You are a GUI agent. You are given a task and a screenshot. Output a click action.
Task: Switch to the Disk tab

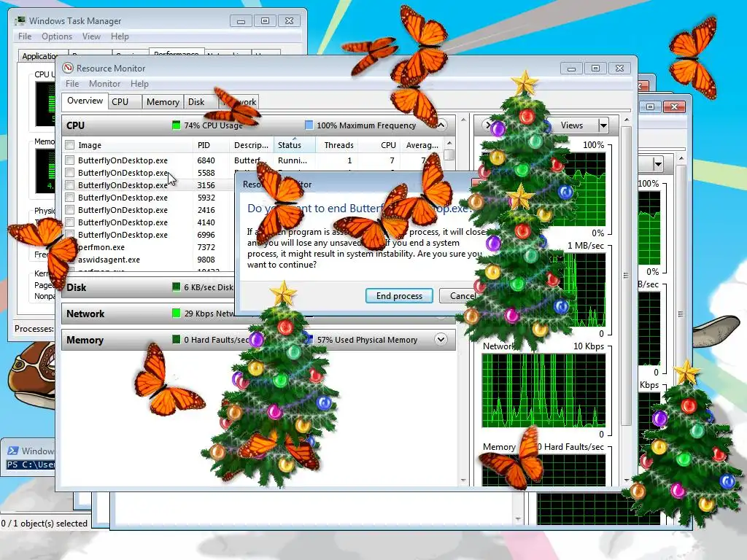tap(196, 101)
